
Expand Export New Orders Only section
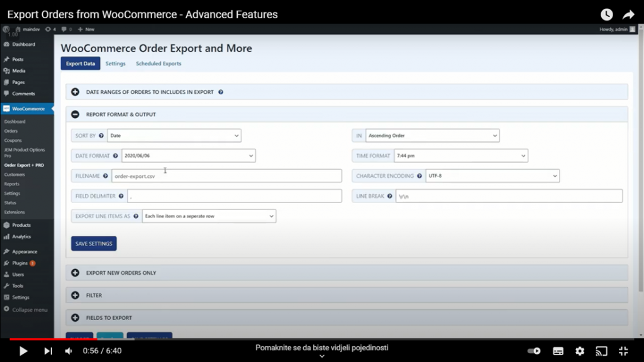pyautogui.click(x=75, y=273)
